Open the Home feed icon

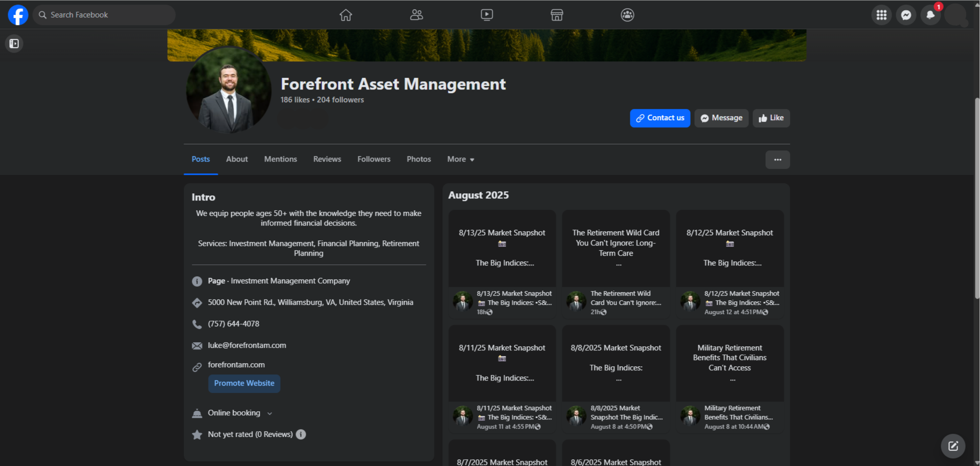point(346,15)
